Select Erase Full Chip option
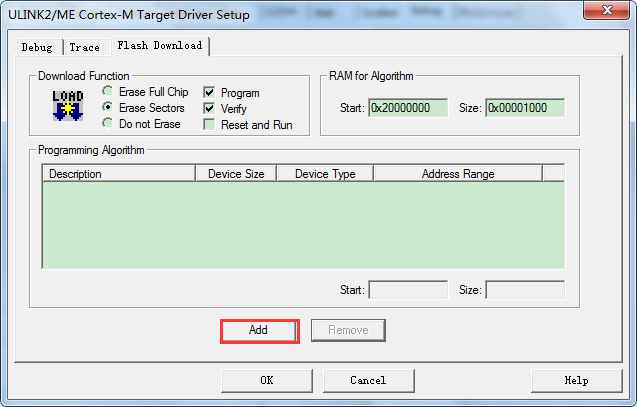The image size is (637, 407). click(x=108, y=91)
